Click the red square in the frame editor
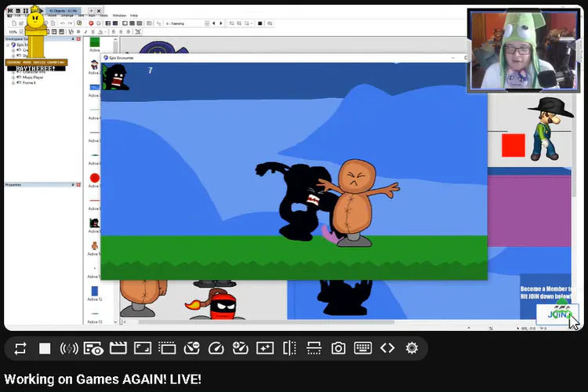588x392 pixels. click(x=514, y=146)
